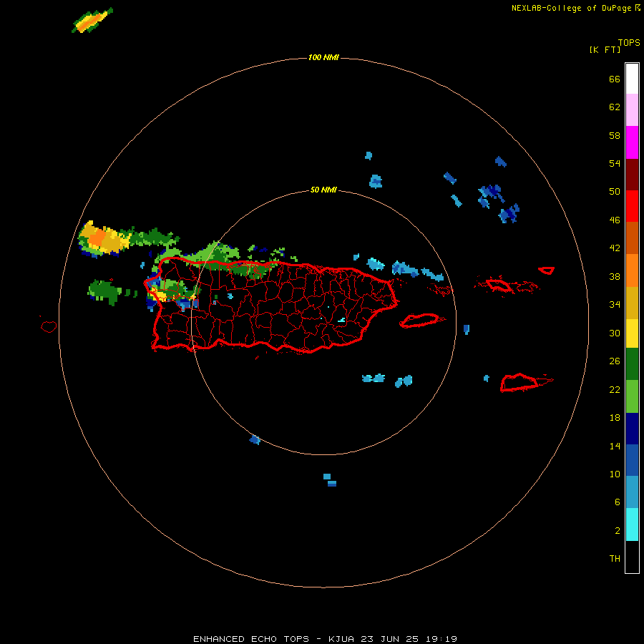This screenshot has height=644, width=644.
Task: Click the '30' legend value
Action: click(615, 333)
